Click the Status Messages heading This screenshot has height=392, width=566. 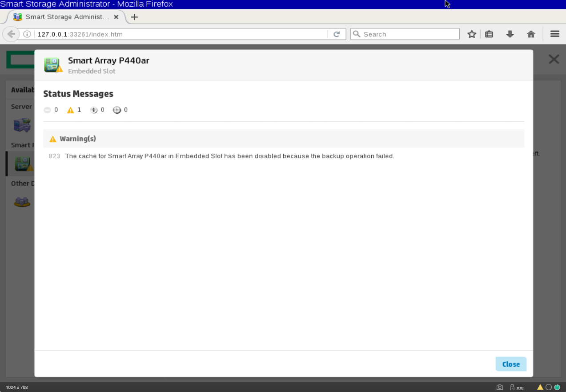click(78, 94)
